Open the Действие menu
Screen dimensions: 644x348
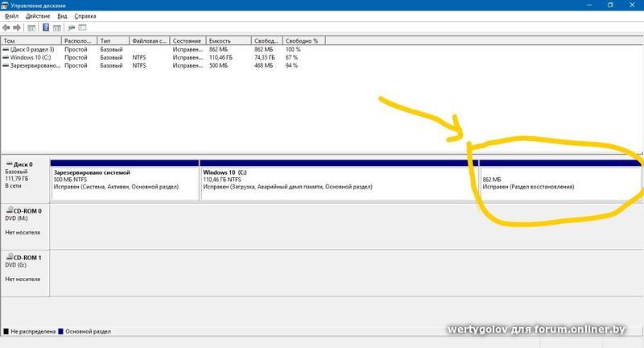tap(38, 16)
